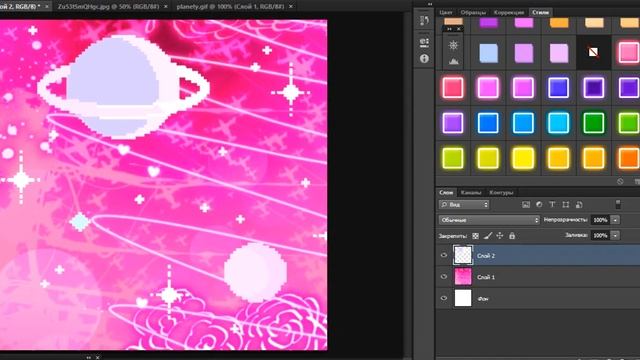Toggle lock image pixels brush icon
Viewport: 640px width, 360px height.
click(488, 236)
